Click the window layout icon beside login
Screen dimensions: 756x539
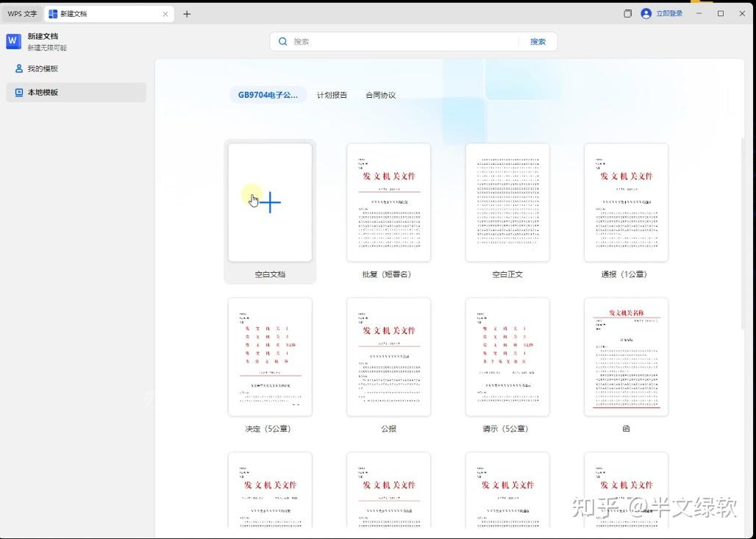(627, 13)
